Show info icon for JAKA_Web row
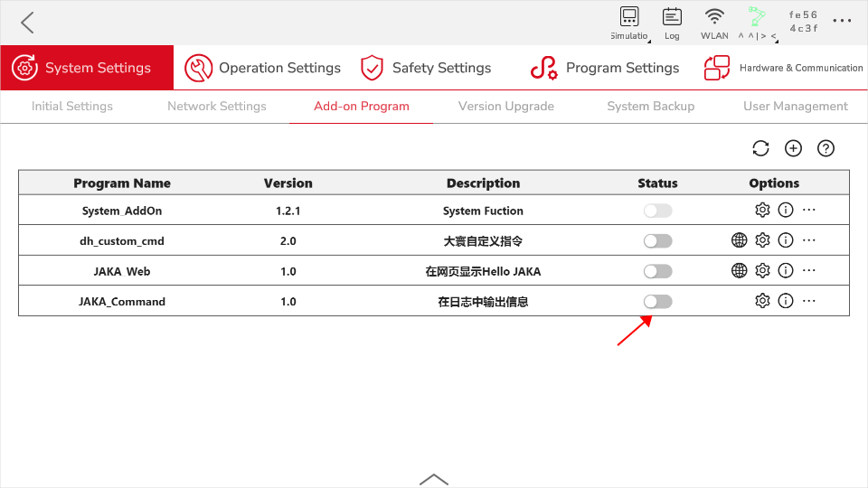Viewport: 868px width, 488px height. (786, 270)
